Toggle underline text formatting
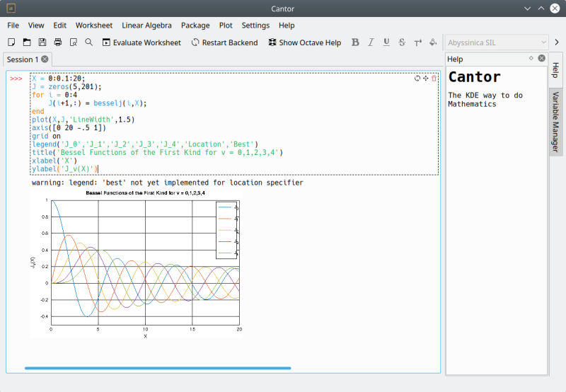 386,42
